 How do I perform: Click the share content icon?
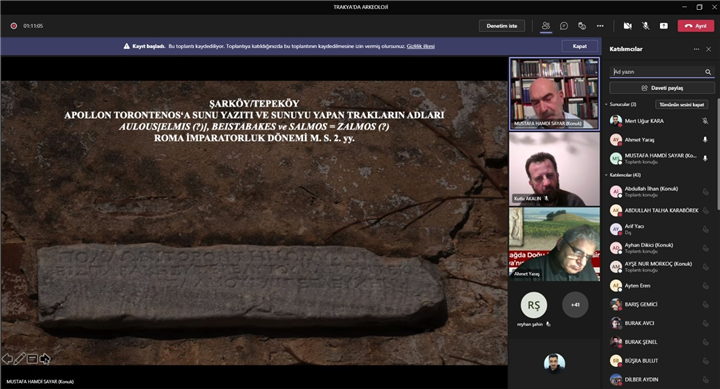coord(664,26)
